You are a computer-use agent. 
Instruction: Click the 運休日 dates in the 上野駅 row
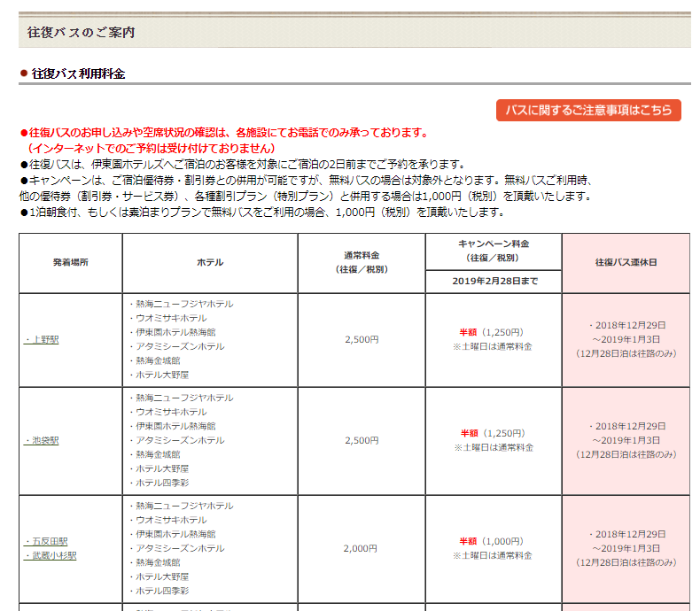[x=626, y=339]
